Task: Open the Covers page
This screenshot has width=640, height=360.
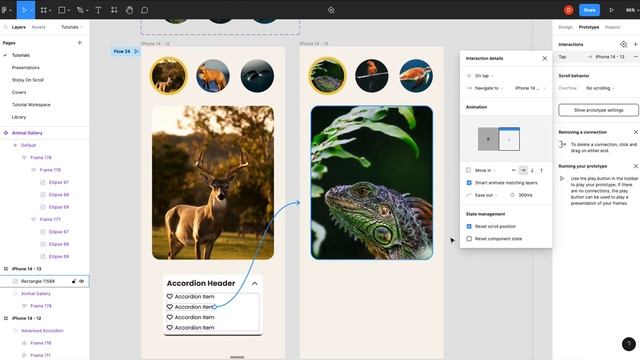Action: click(19, 92)
